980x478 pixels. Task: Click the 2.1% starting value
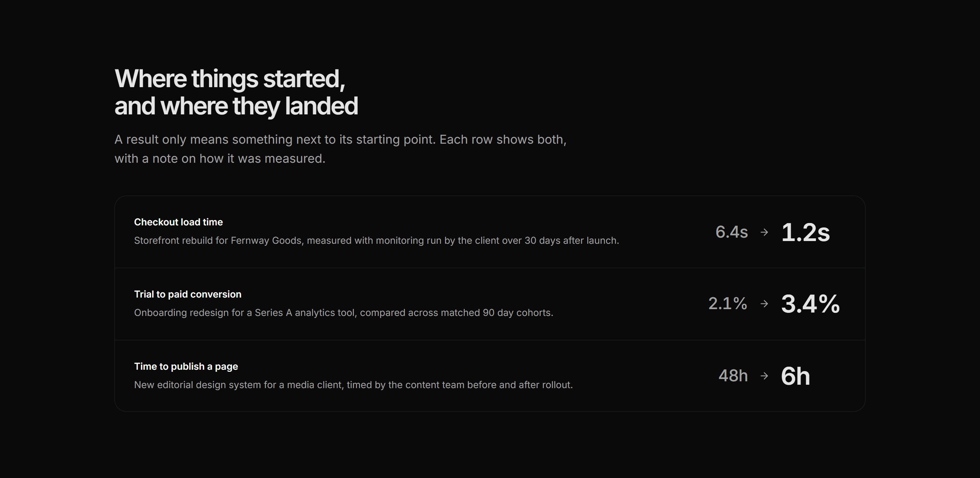[x=728, y=304]
